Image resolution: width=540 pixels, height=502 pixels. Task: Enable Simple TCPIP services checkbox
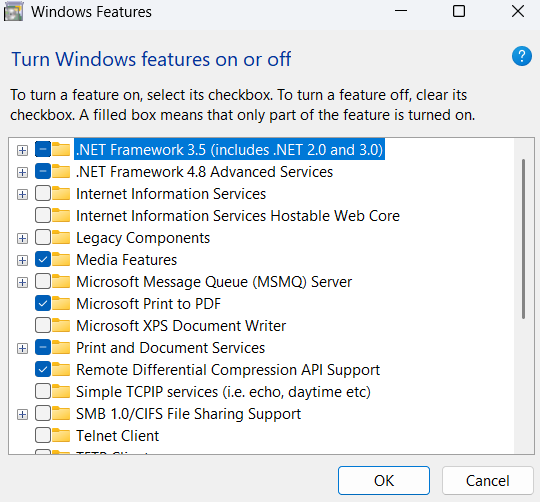(x=43, y=391)
